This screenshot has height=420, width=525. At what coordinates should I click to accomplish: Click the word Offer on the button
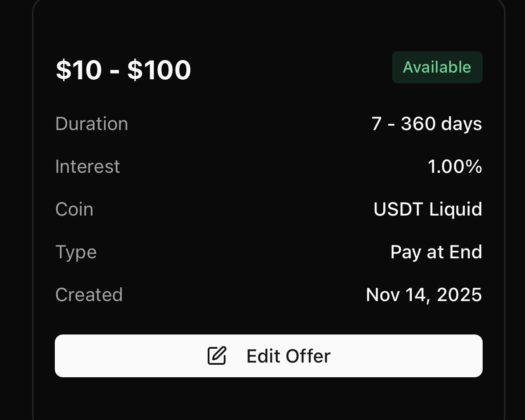(308, 356)
